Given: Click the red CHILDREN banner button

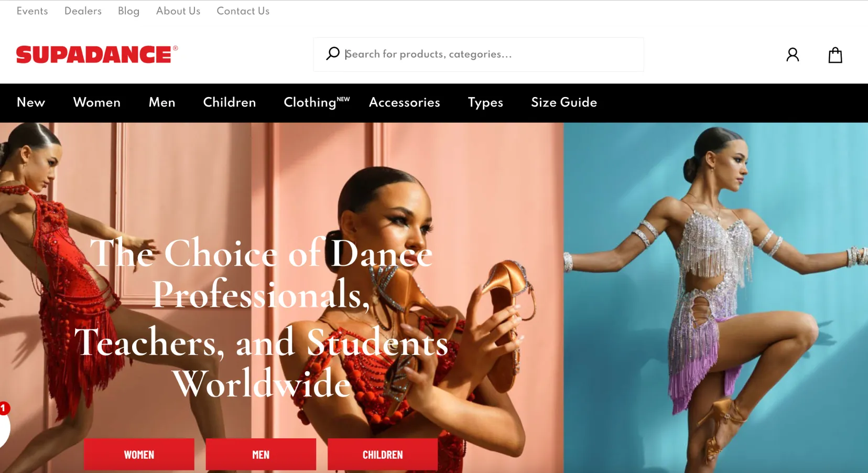Looking at the screenshot, I should [383, 455].
